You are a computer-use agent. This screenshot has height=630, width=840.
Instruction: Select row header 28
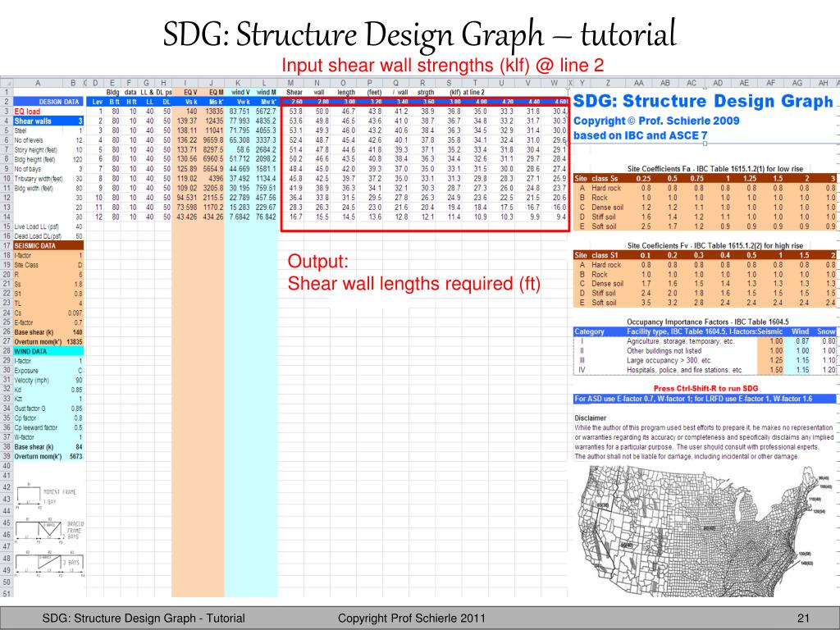(7, 351)
